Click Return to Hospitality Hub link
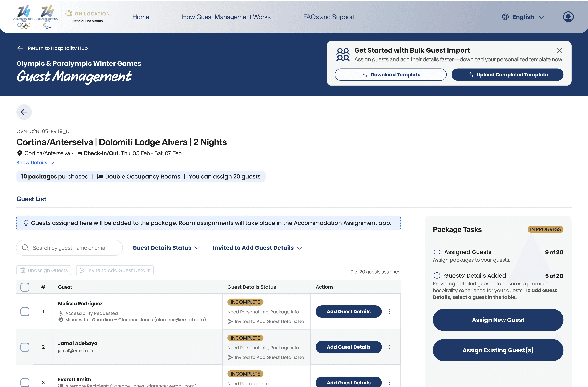The width and height of the screenshot is (588, 387). click(52, 48)
